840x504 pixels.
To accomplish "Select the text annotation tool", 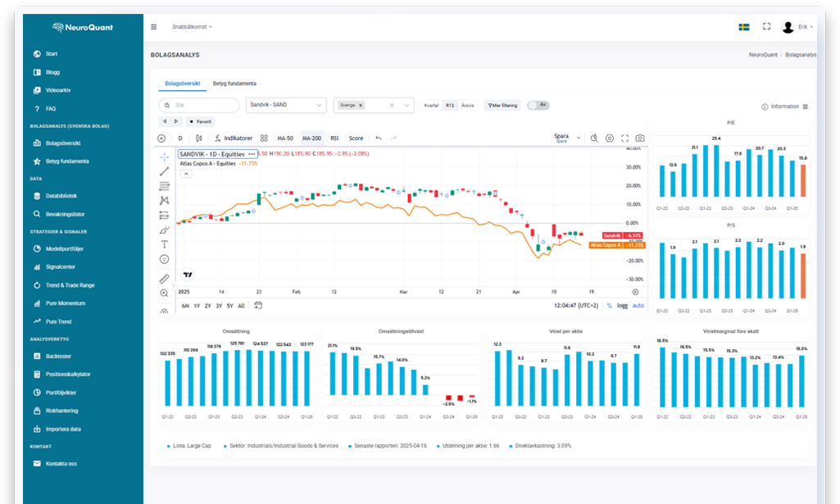I will (165, 244).
